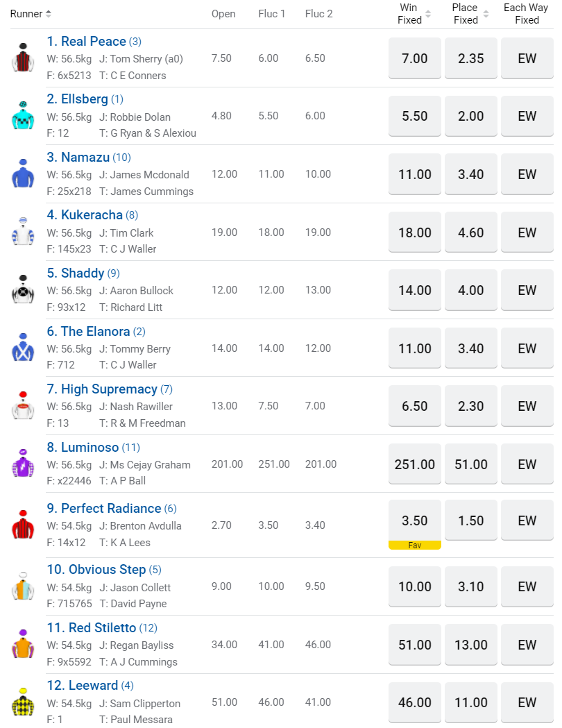Click Namazu's blue jockey silks icon
The image size is (562, 728).
pyautogui.click(x=23, y=174)
